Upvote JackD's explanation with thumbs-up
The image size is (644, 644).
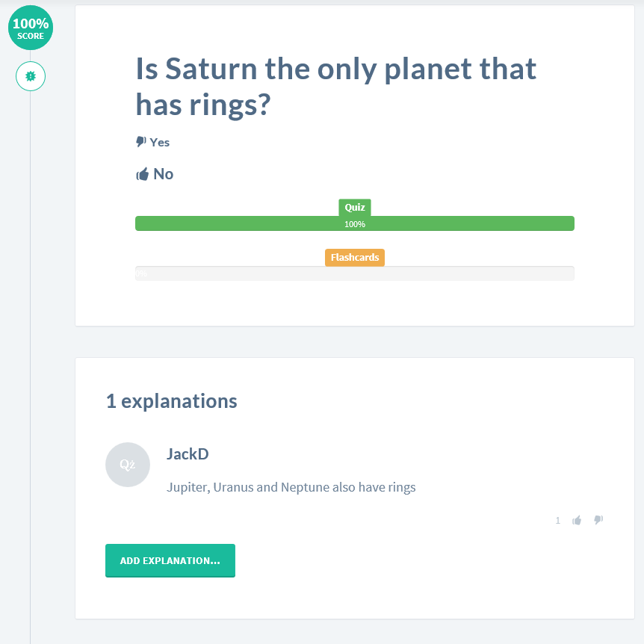577,521
